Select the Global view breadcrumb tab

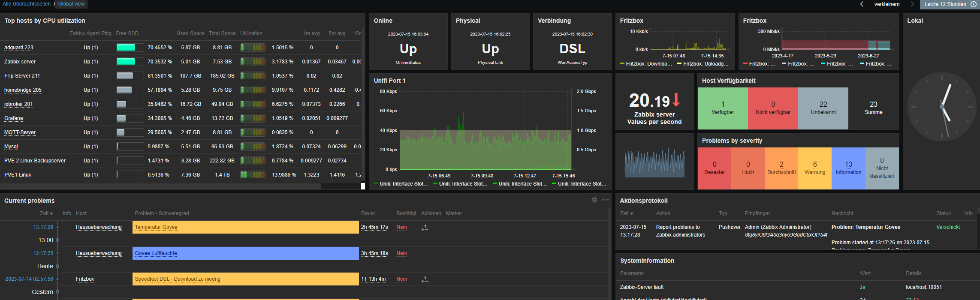coord(71,4)
